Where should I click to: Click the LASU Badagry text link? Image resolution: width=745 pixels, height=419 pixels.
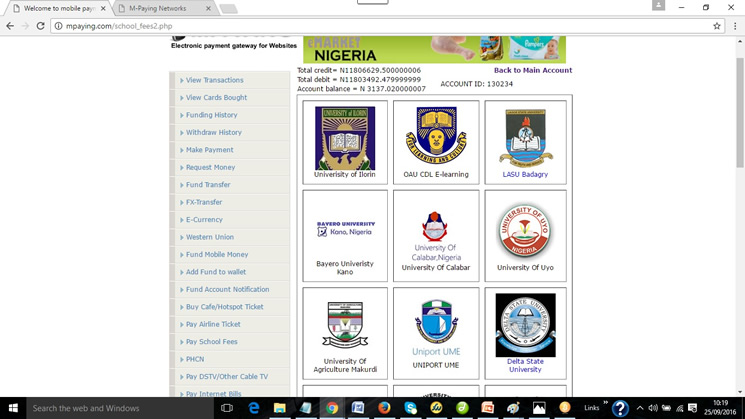pos(525,174)
